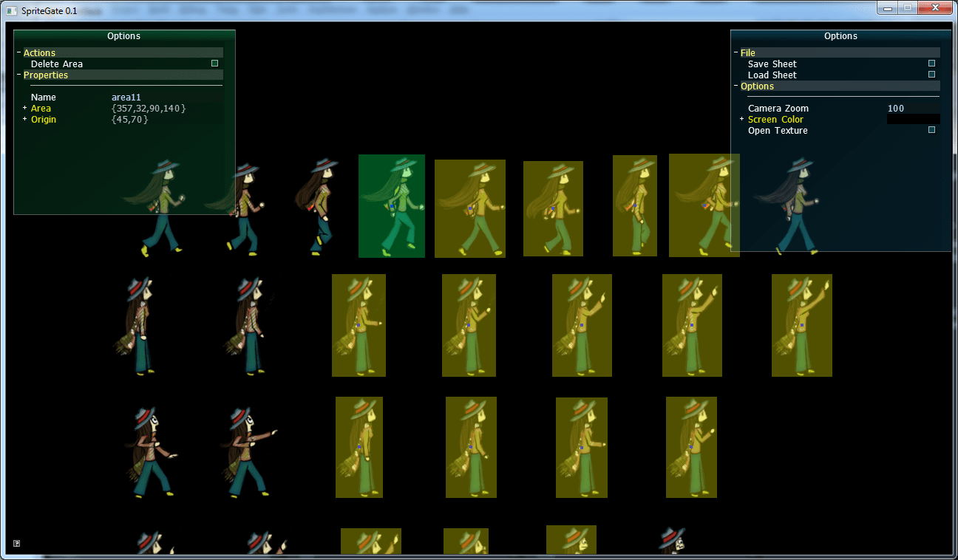Click the help question mark icon
The width and height of the screenshot is (958, 560).
pyautogui.click(x=17, y=543)
